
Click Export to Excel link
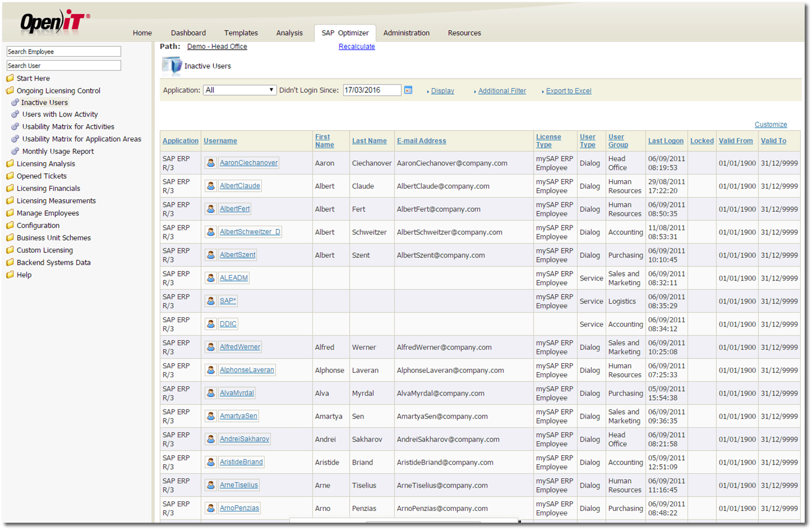tap(569, 91)
